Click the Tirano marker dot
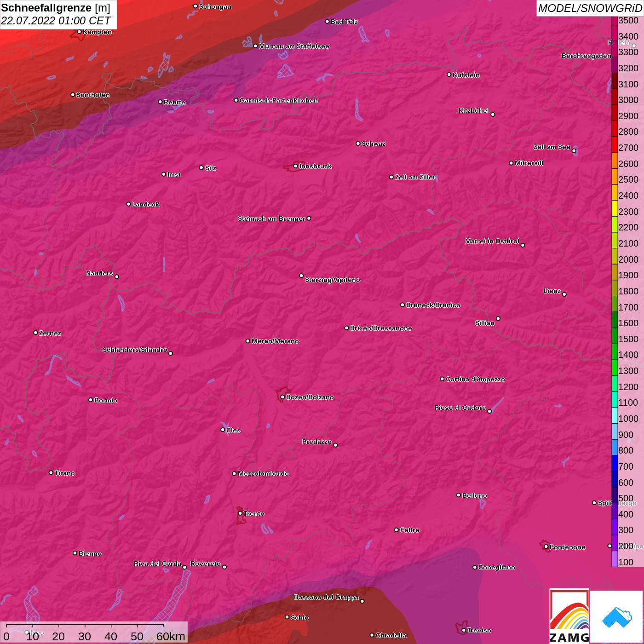 [x=51, y=472]
